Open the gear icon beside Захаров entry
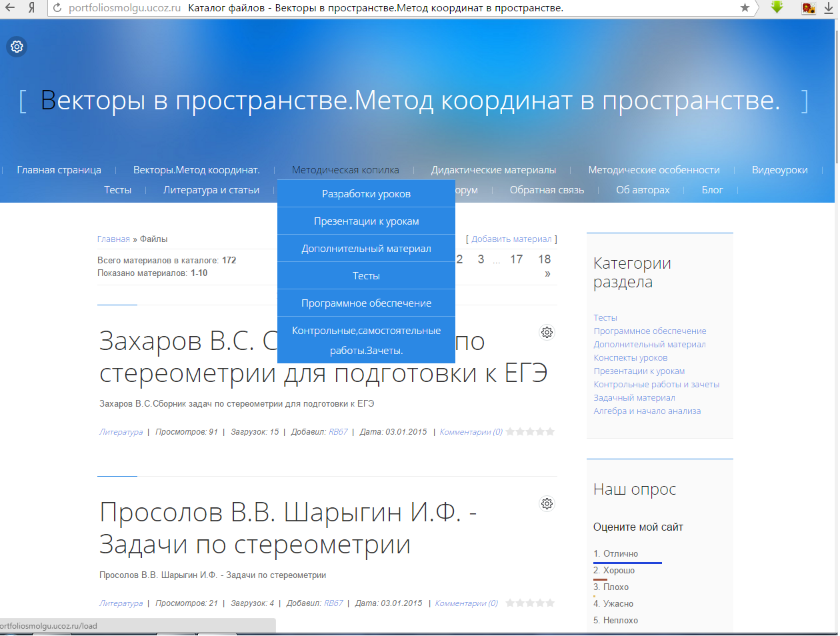The image size is (840, 636). click(x=547, y=332)
